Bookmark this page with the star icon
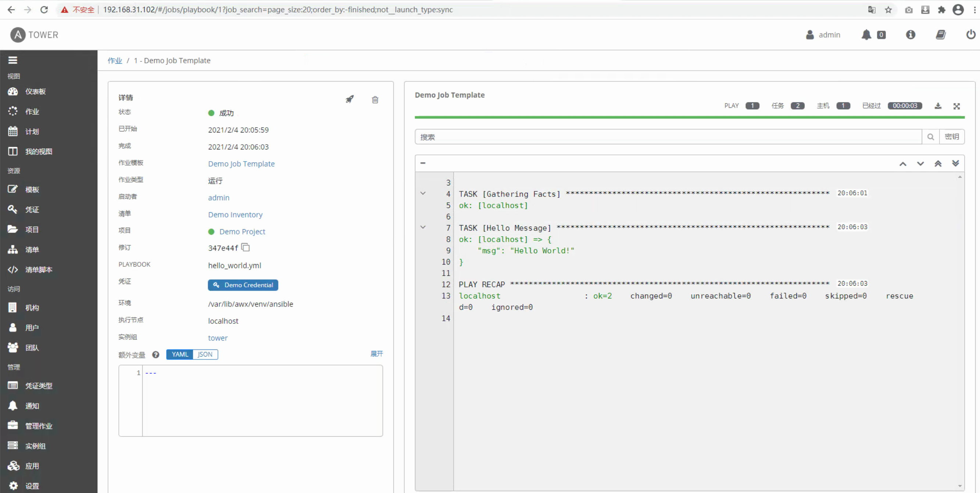Image resolution: width=980 pixels, height=493 pixels. (888, 10)
